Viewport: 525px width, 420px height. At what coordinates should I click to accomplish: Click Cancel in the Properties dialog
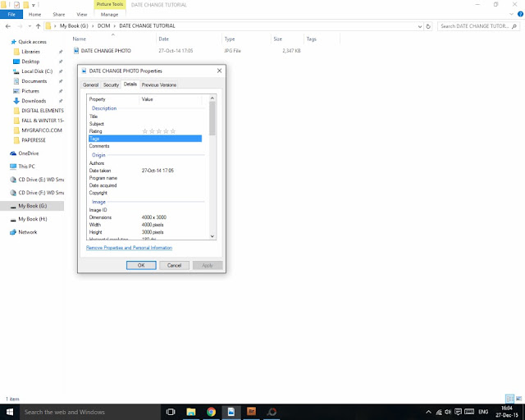[x=174, y=265]
